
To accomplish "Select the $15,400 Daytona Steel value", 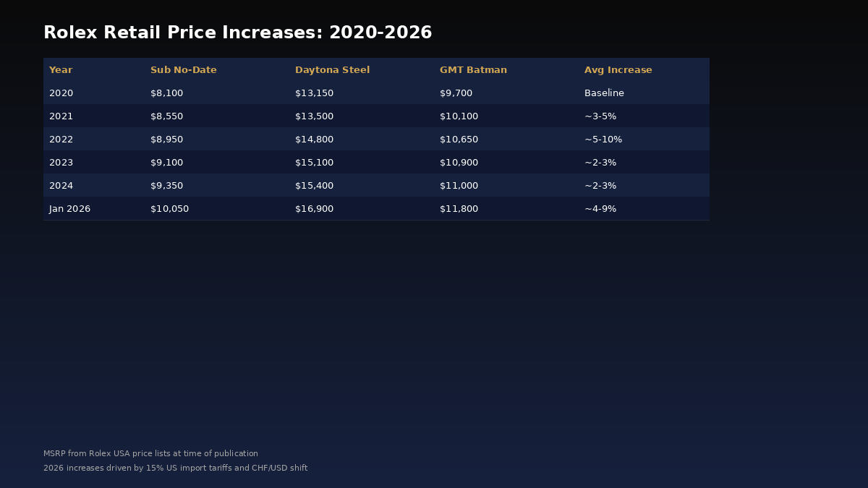I will click(x=314, y=186).
